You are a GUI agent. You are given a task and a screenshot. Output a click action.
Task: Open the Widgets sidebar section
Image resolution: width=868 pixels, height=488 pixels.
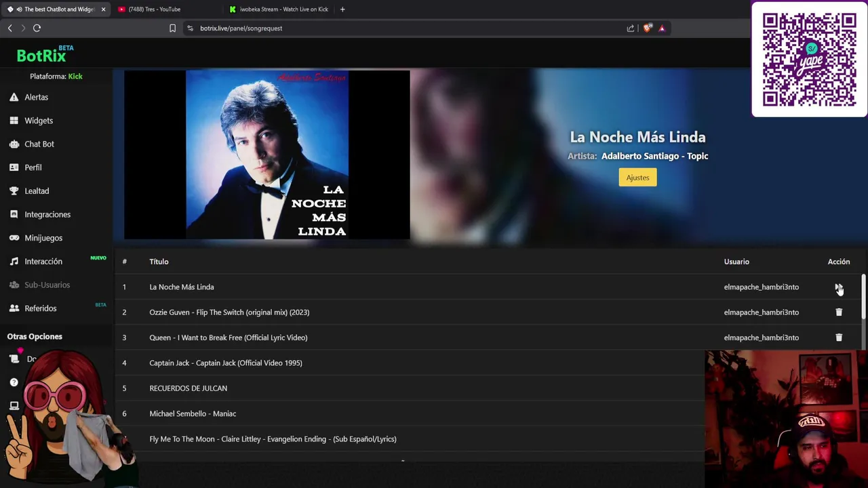[39, 121]
